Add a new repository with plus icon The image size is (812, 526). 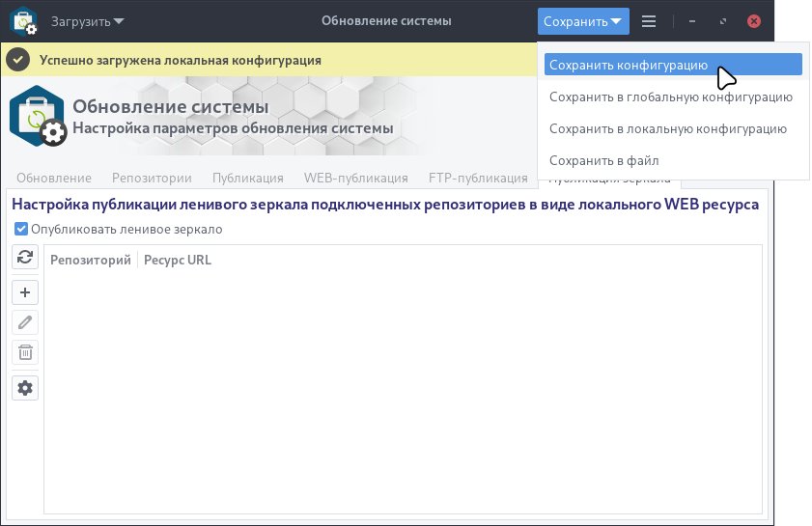[25, 292]
